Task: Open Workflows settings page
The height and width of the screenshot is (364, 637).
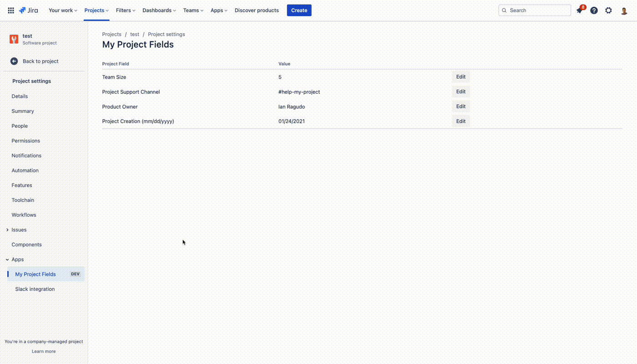Action: click(x=24, y=215)
